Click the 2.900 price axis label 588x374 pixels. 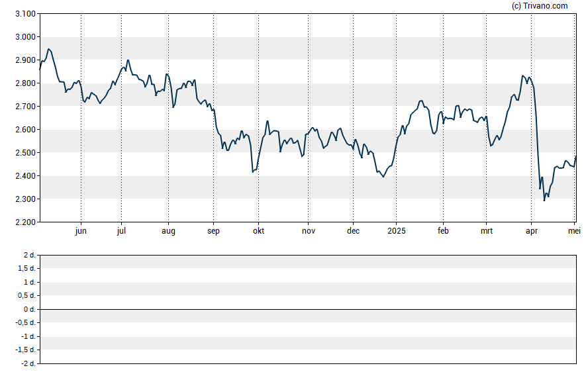[26, 60]
